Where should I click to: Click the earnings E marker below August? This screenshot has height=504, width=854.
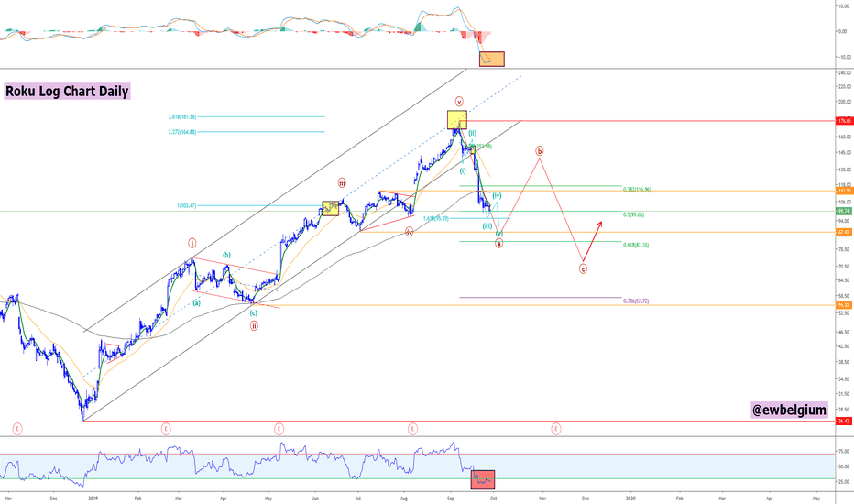click(412, 430)
